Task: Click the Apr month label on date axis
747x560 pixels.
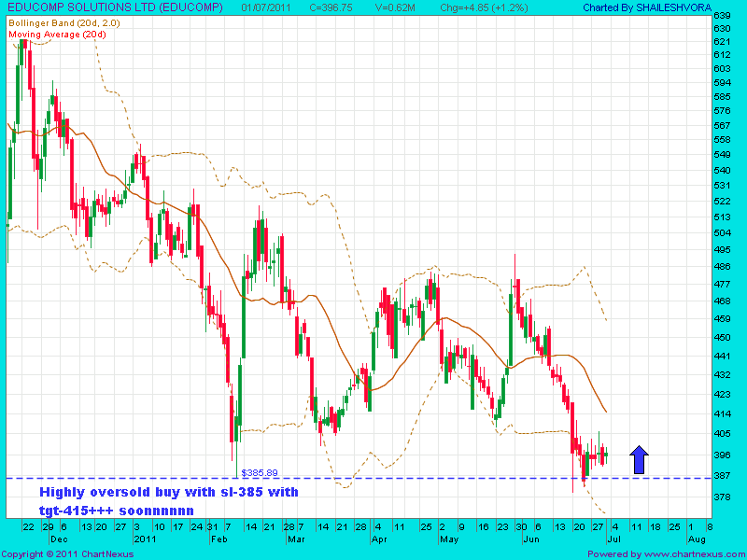Action: coord(378,539)
